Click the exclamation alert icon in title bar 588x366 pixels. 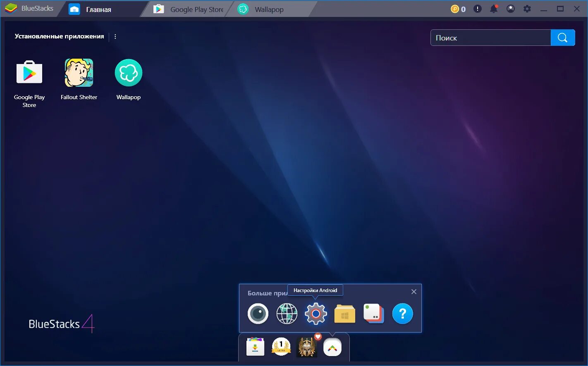coord(478,9)
